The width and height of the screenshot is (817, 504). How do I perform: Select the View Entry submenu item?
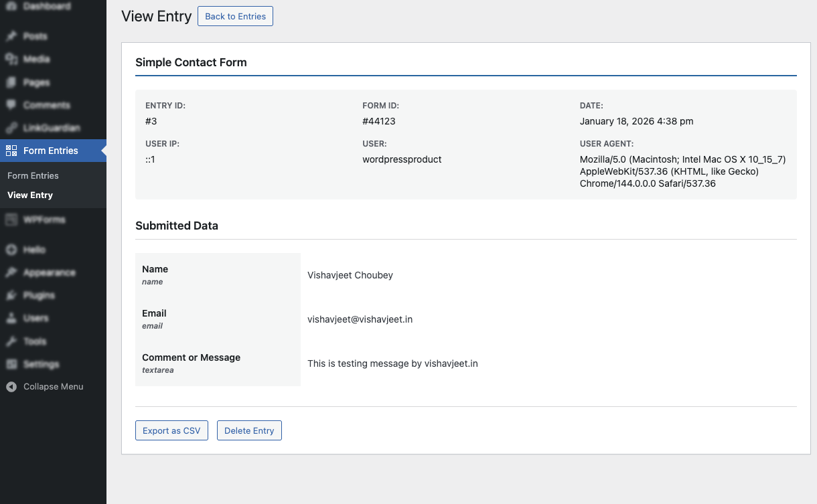coord(30,195)
